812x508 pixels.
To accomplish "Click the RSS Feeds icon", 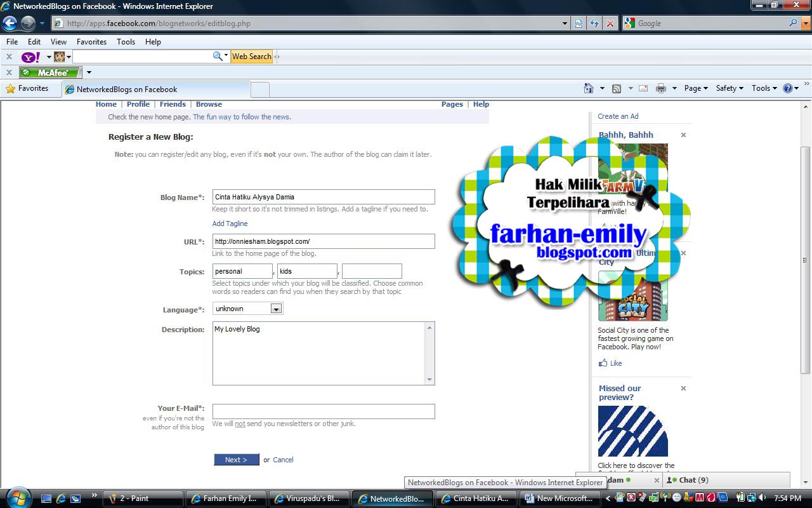I will coord(616,89).
